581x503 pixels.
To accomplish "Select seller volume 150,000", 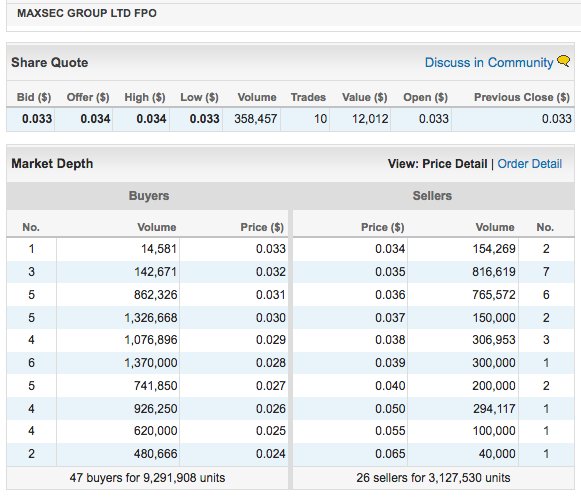I will tap(494, 318).
